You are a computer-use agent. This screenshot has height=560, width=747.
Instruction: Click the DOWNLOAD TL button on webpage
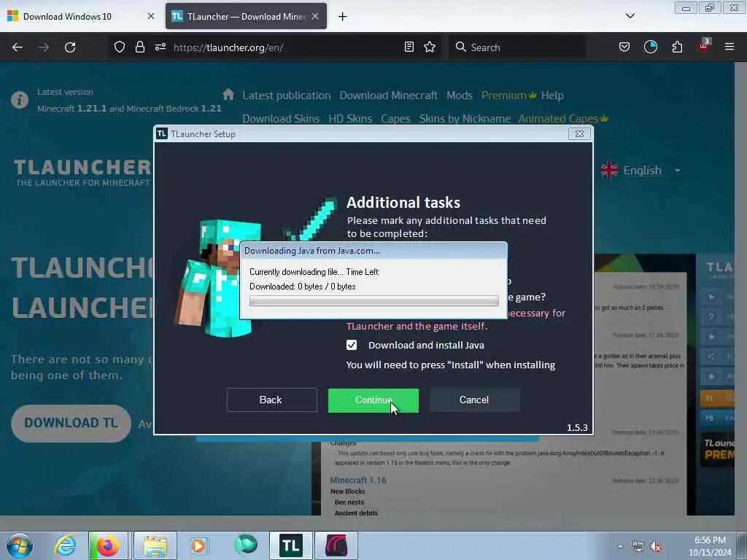[x=71, y=423]
